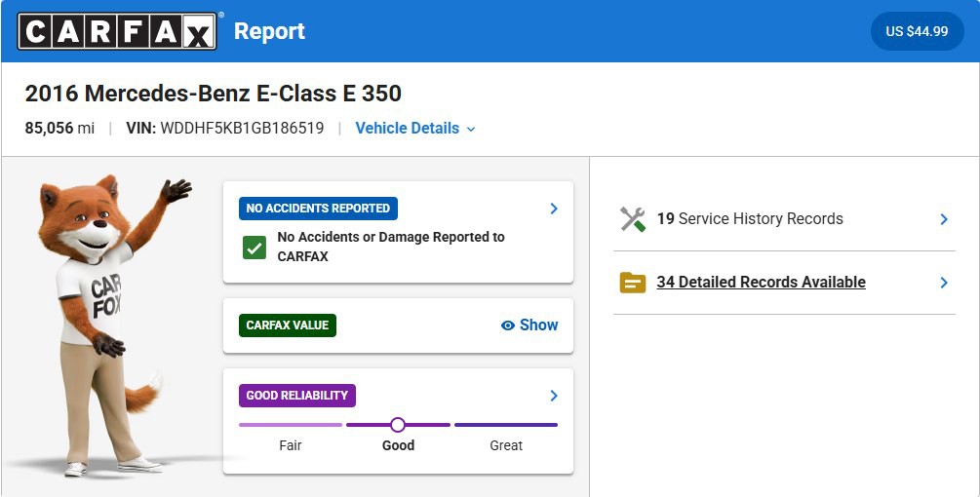
Task: Click the Vehicle Details chevron arrow
Action: [471, 130]
